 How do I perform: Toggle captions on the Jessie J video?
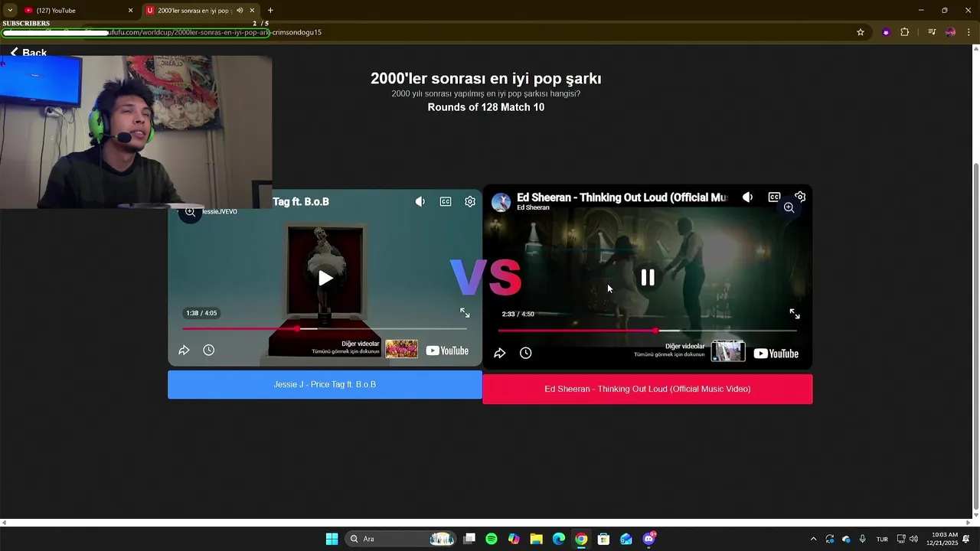[446, 202]
